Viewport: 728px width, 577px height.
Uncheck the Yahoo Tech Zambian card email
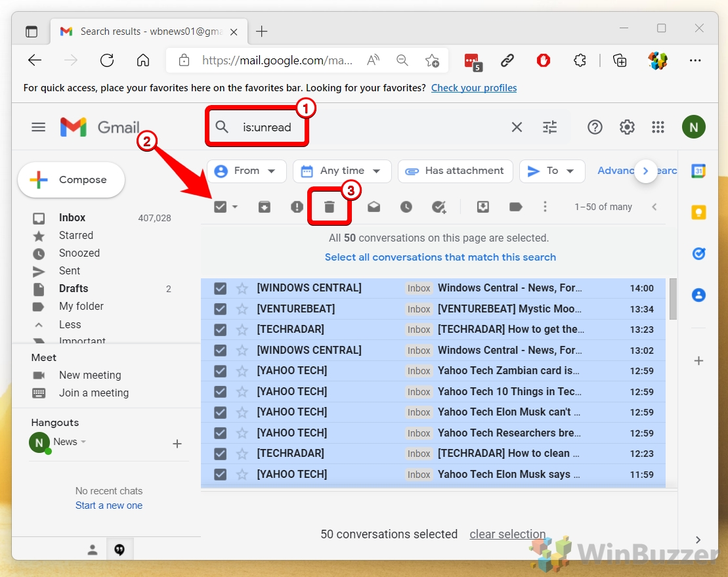point(220,371)
